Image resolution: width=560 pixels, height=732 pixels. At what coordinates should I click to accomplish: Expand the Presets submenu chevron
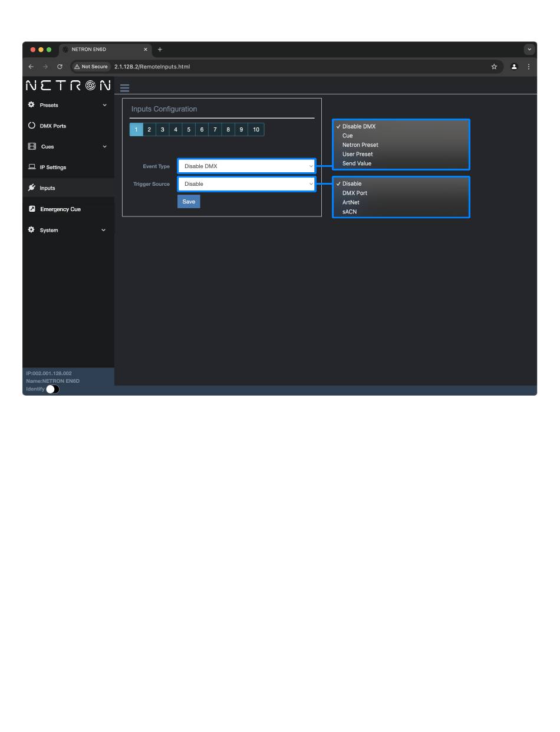[105, 105]
